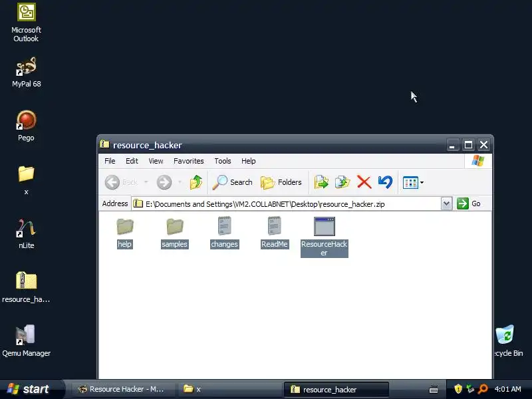Select the resource_ha... zip file on desktop
This screenshot has height=399, width=532.
click(x=26, y=287)
